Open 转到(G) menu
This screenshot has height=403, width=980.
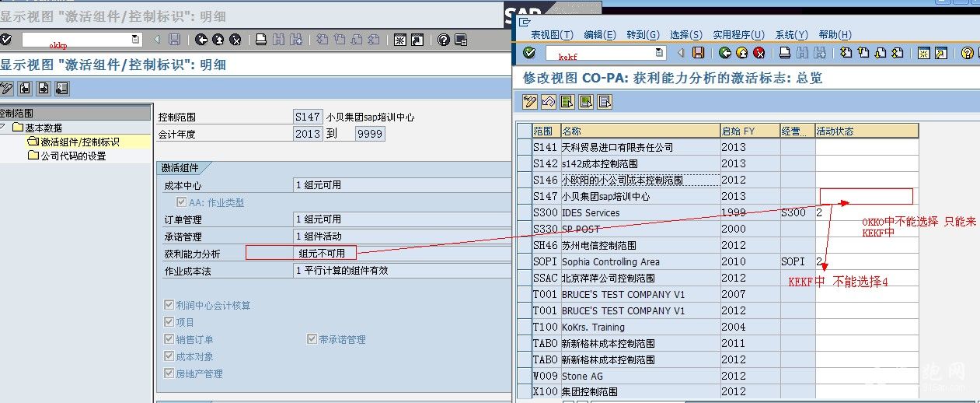643,35
